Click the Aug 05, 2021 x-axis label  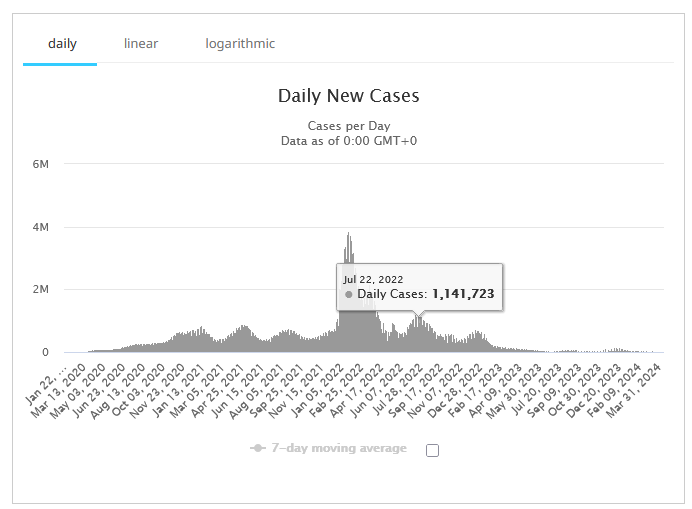257,390
